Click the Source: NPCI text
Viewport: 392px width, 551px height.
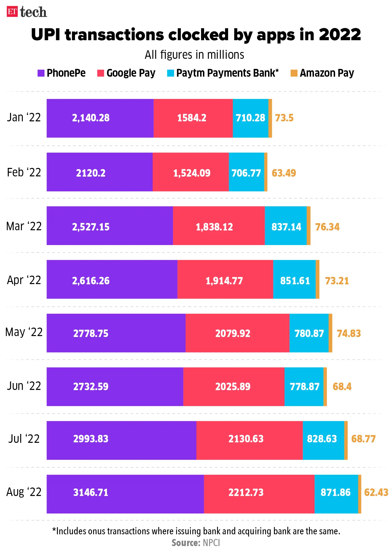pos(196,543)
